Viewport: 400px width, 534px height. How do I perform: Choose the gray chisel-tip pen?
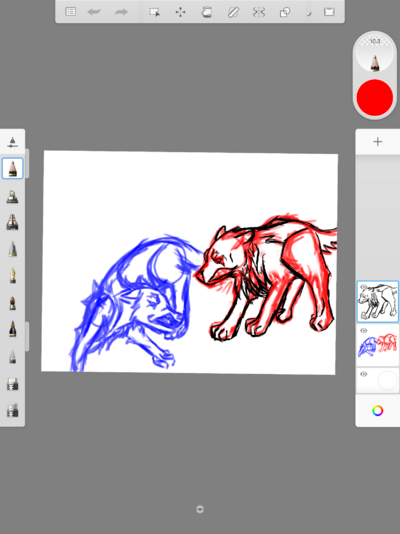13,249
